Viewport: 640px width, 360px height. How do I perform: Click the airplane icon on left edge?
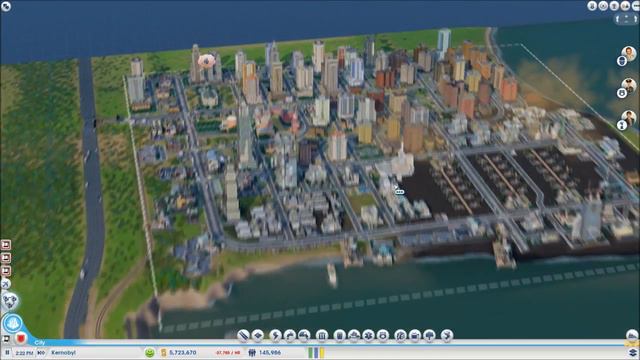pos(6,284)
